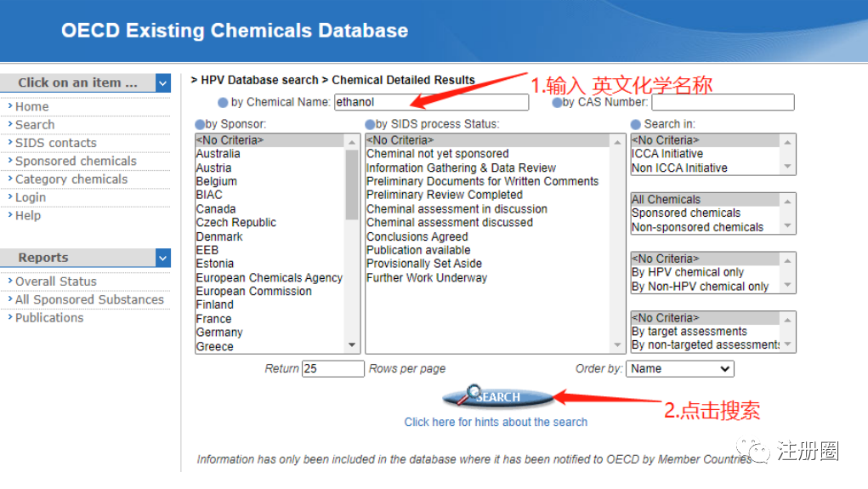The width and height of the screenshot is (868, 489).
Task: Select Finland in Sponsor list
Action: coord(215,304)
